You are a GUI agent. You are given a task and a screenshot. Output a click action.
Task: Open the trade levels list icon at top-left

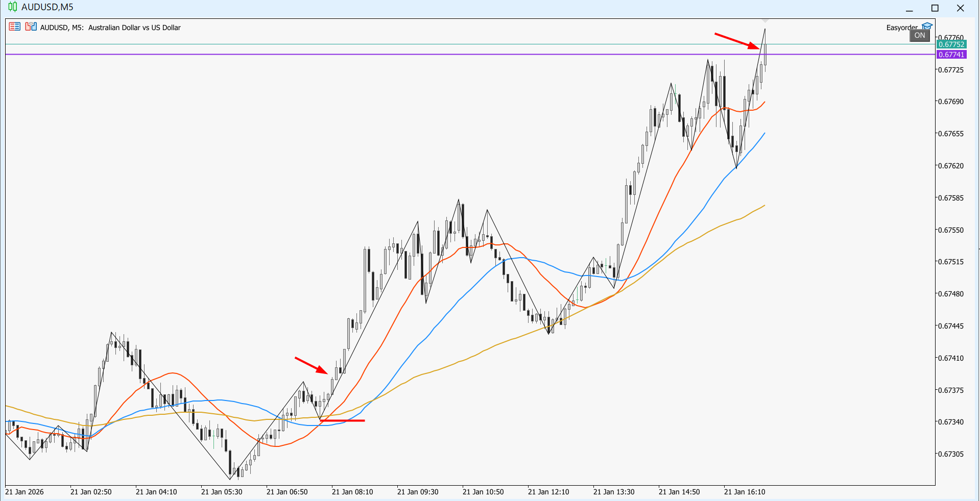tap(14, 27)
